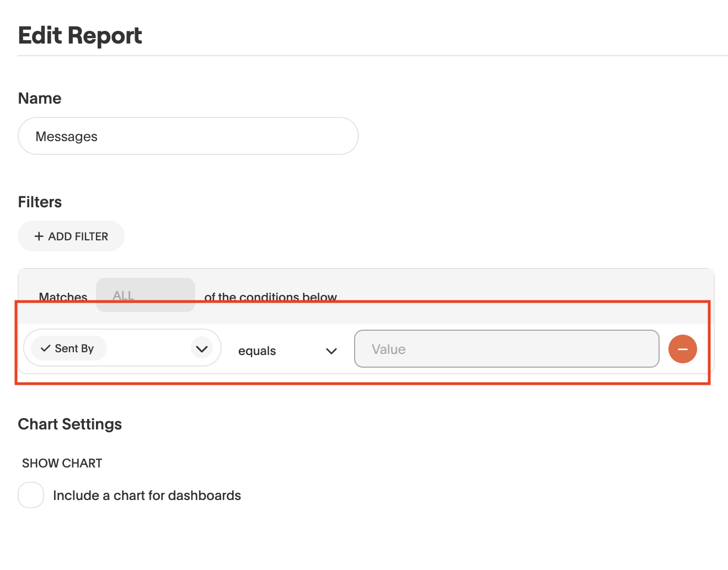Click the plus icon in ADD FILTER
Viewport: 728px width, 570px height.
(39, 236)
